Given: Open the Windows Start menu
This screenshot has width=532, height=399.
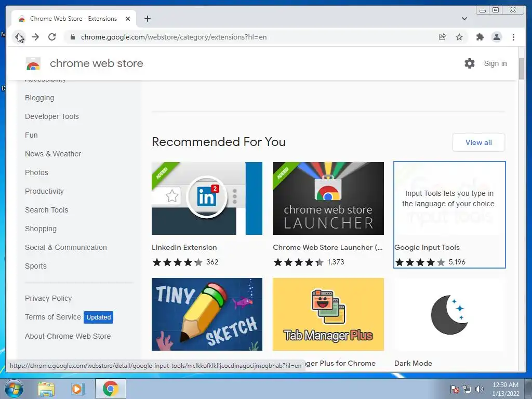Looking at the screenshot, I should click(x=14, y=389).
